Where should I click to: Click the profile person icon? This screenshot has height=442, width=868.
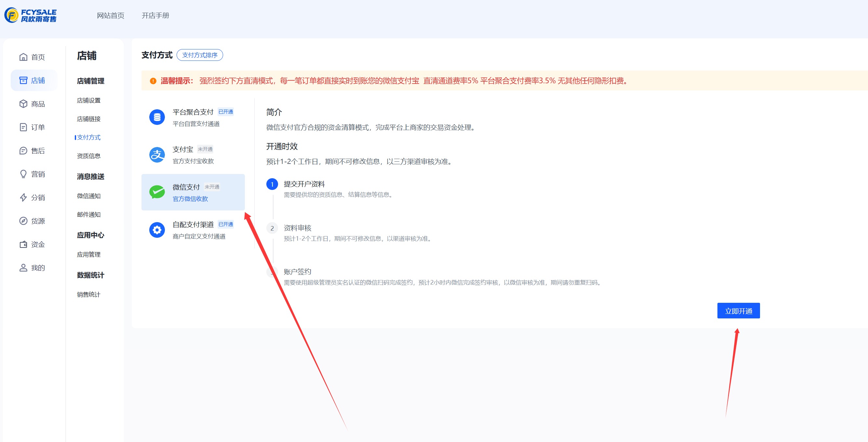(x=23, y=267)
